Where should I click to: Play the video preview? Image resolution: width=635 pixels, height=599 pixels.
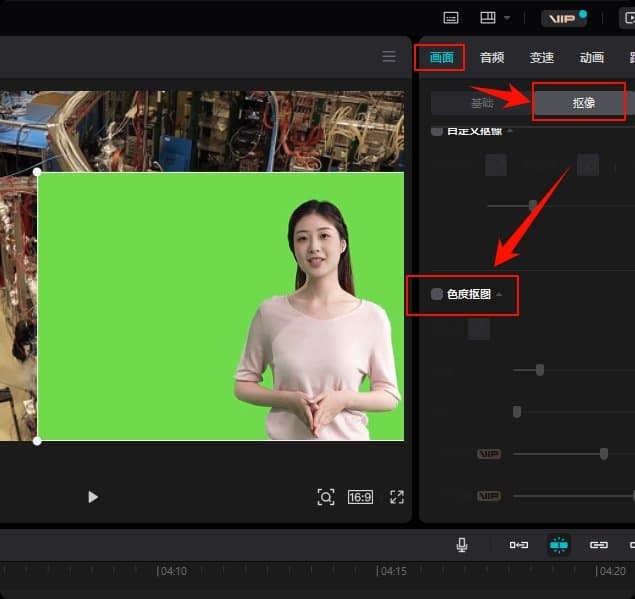click(93, 497)
